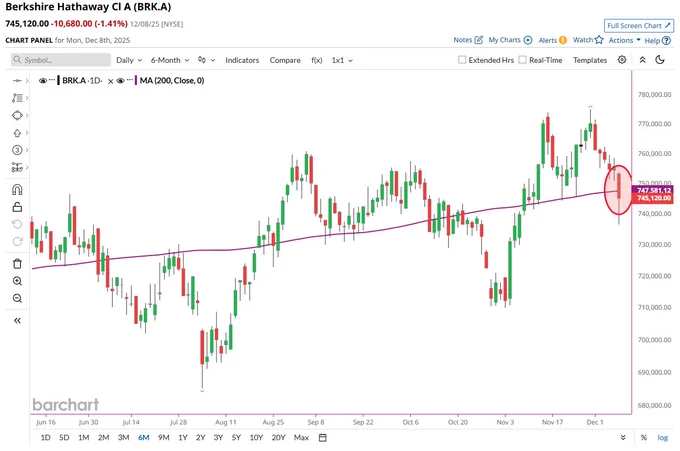Image resolution: width=680 pixels, height=451 pixels.
Task: Open Alerts for this symbol
Action: point(552,40)
